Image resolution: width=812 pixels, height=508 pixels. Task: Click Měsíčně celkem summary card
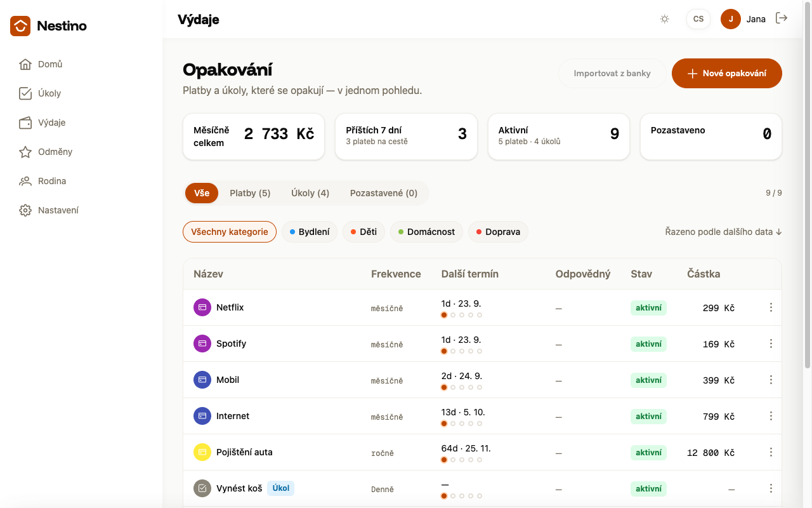click(254, 137)
